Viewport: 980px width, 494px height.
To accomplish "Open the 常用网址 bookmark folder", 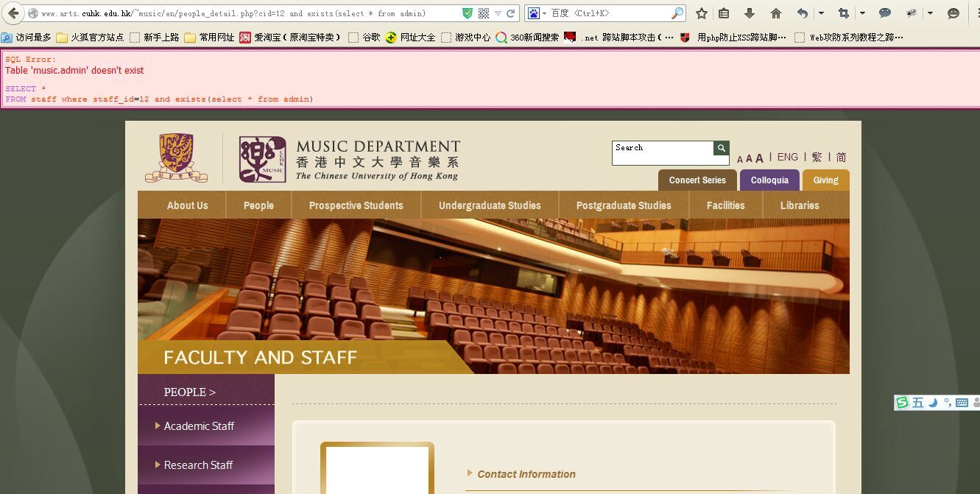I will pos(209,37).
